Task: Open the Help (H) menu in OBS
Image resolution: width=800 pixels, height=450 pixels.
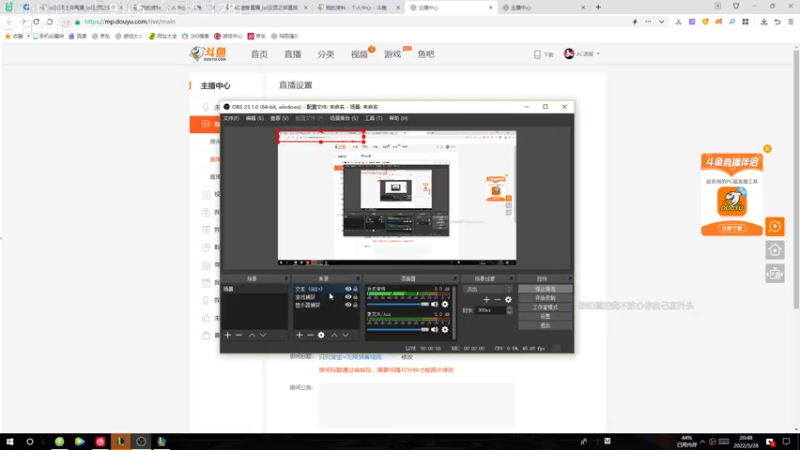Action: [398, 118]
